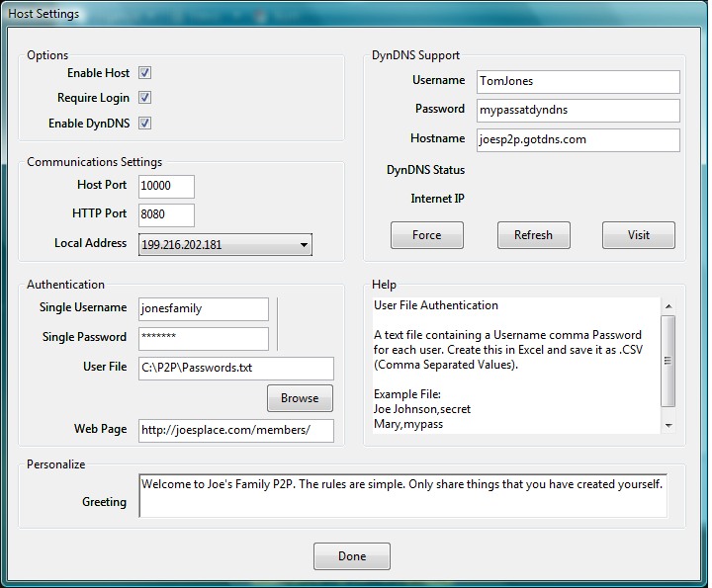Click the Single Password field
712x588 pixels.
[x=204, y=339]
